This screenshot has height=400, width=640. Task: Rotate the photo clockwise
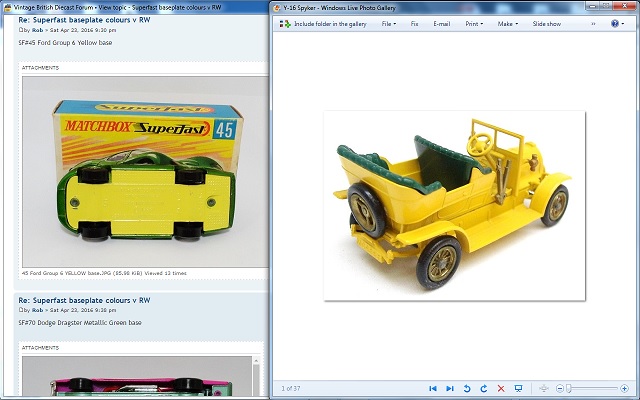pos(484,388)
